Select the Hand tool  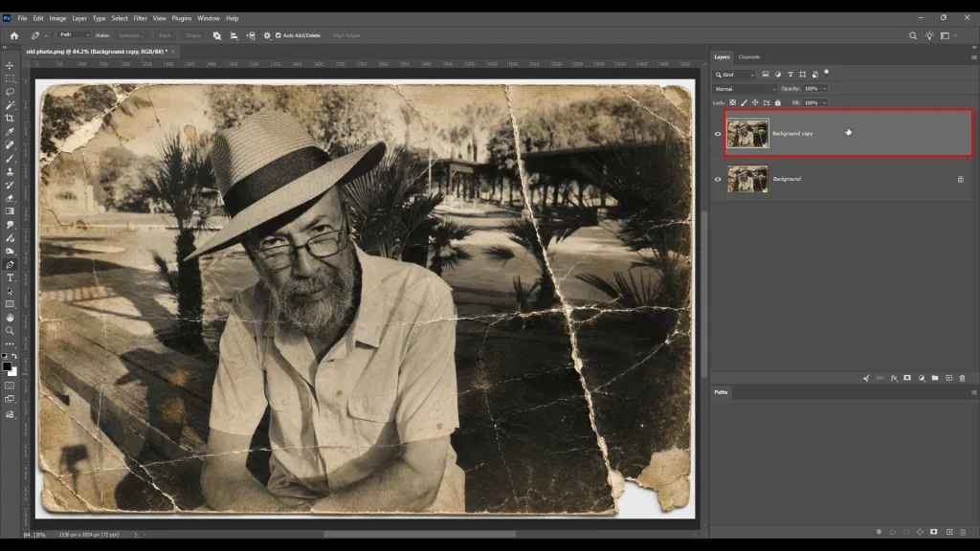point(10,318)
